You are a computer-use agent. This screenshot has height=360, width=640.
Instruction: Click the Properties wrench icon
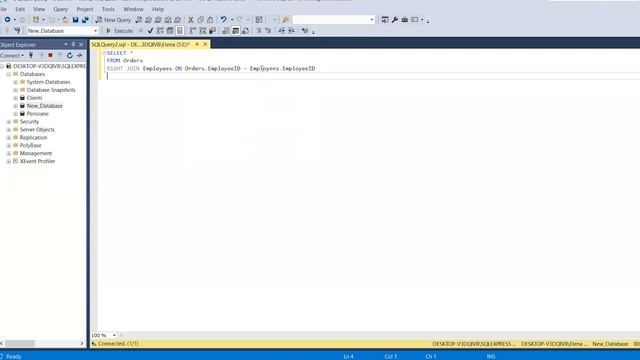click(x=395, y=20)
